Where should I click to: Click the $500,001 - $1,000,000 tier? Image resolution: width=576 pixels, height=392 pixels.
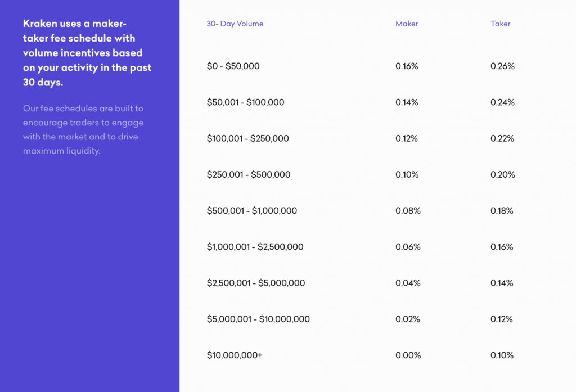(x=252, y=210)
